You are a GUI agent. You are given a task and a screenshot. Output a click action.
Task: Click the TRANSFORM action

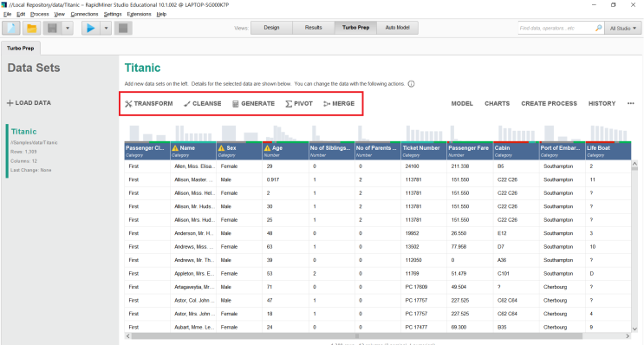click(x=149, y=103)
